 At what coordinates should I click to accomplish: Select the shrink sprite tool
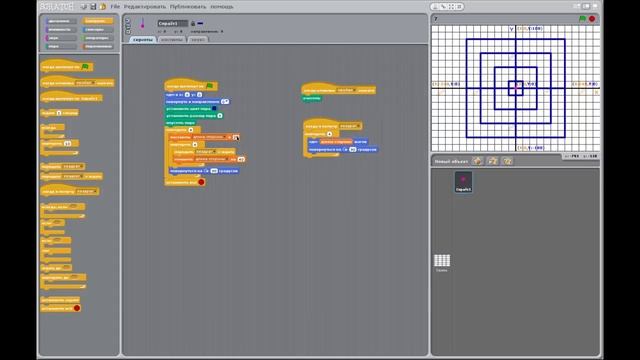coord(459,7)
